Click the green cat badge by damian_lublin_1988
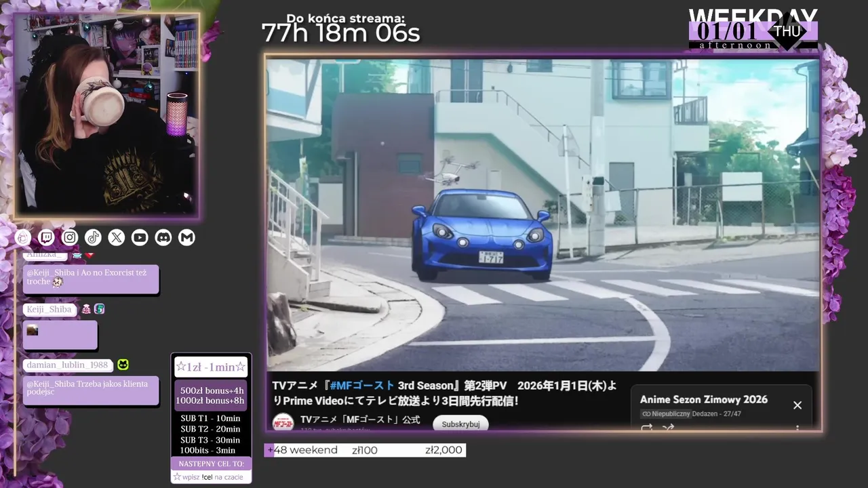 click(x=123, y=365)
